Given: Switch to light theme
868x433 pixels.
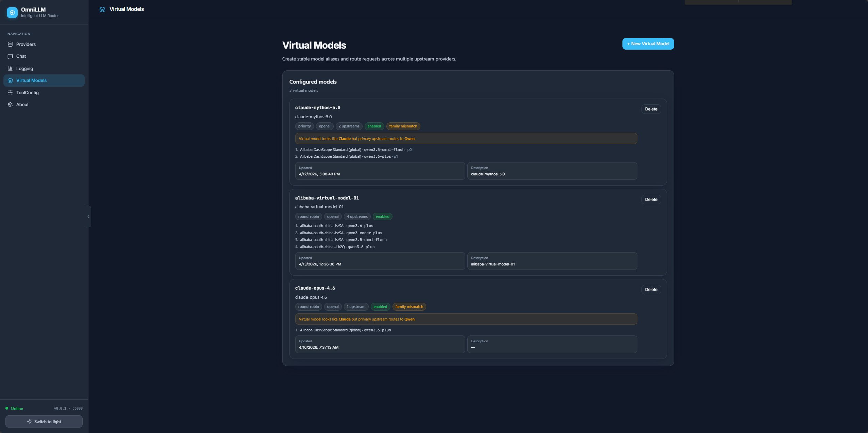Looking at the screenshot, I should [x=44, y=421].
